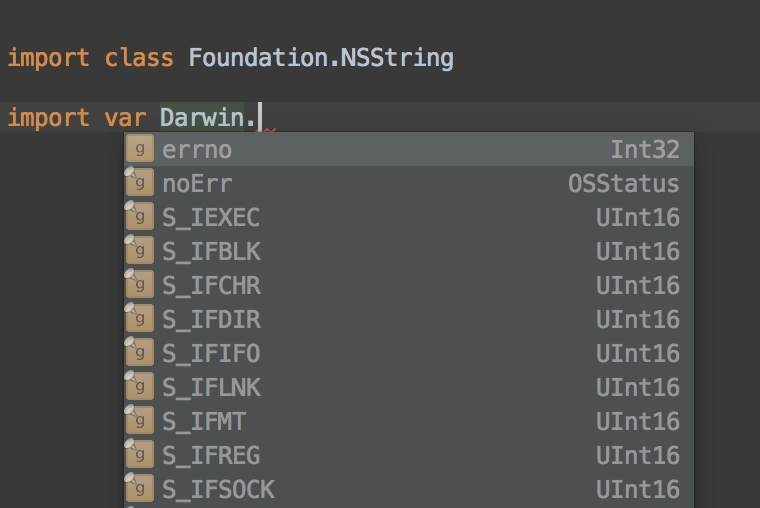Pick S_IFSOCK in the autocomplete popup

[409, 489]
